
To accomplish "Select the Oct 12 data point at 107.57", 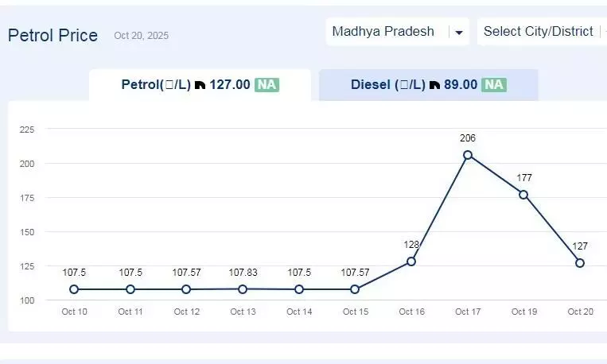I will pos(186,289).
